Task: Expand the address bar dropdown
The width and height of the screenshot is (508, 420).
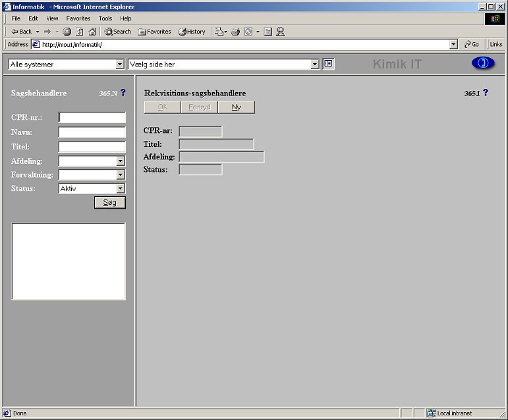Action: (x=453, y=44)
